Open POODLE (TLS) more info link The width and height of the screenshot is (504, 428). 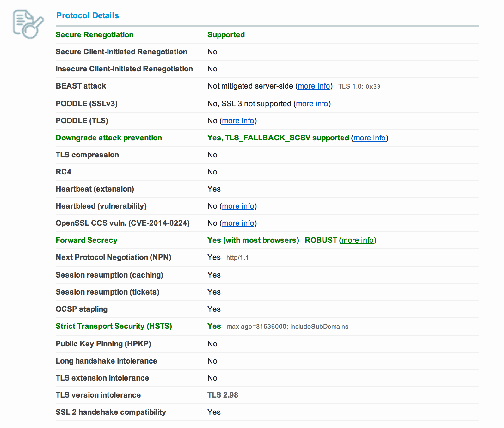pos(238,121)
